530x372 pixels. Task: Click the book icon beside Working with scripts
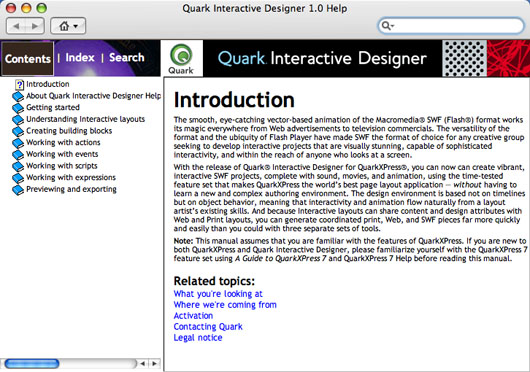pyautogui.click(x=18, y=166)
